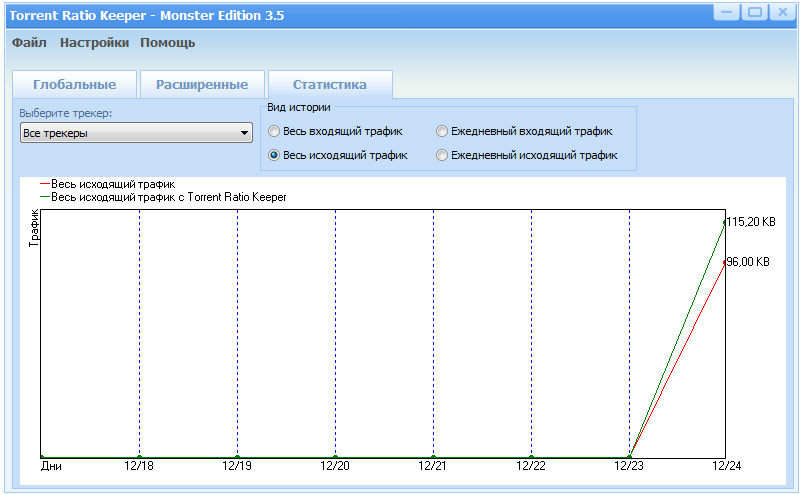800x495 pixels.
Task: Click the Трафик vertical axis label
Action: click(x=34, y=228)
